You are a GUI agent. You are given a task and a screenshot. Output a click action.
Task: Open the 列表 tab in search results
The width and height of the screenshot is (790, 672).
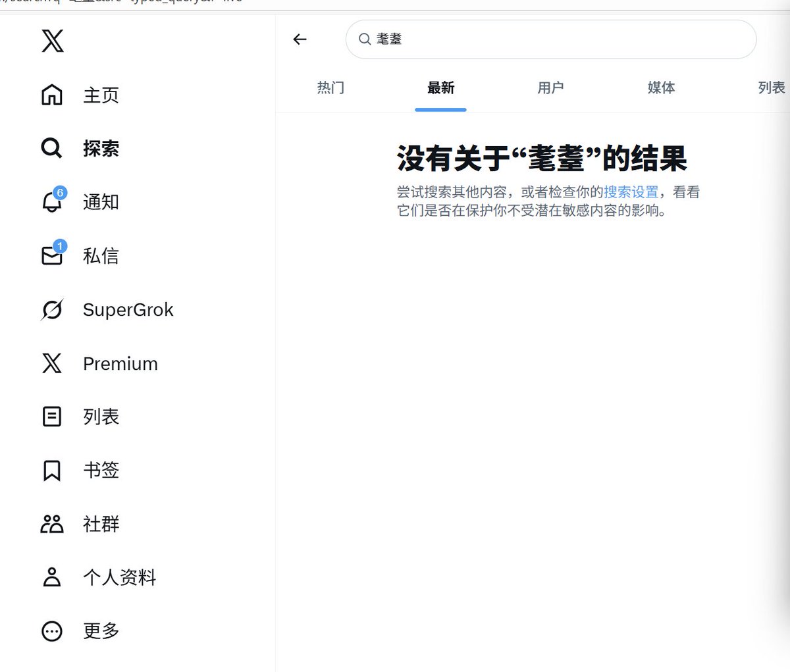[771, 88]
